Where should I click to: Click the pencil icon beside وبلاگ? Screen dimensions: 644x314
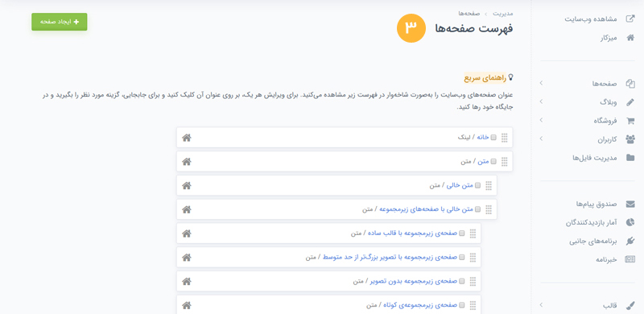point(630,102)
